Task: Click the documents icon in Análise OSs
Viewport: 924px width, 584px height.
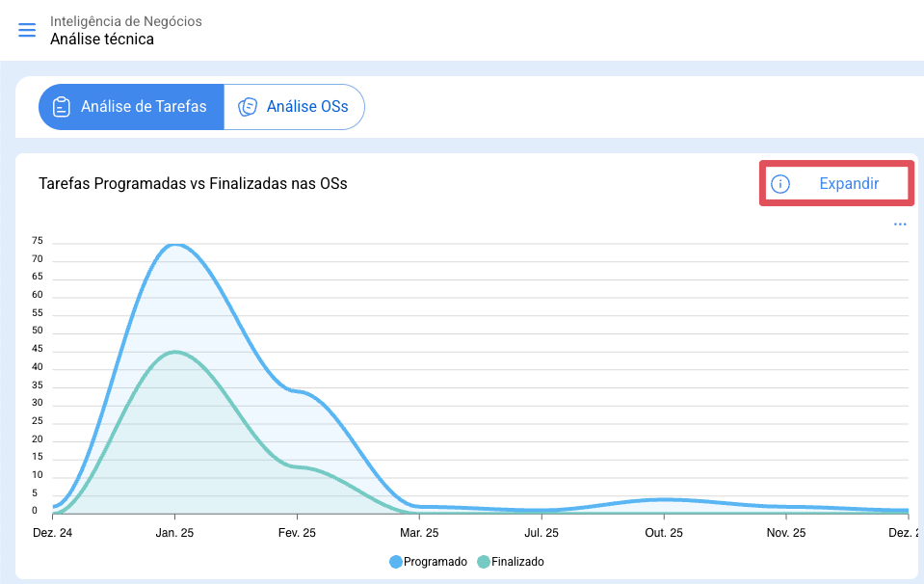Action: [x=248, y=107]
